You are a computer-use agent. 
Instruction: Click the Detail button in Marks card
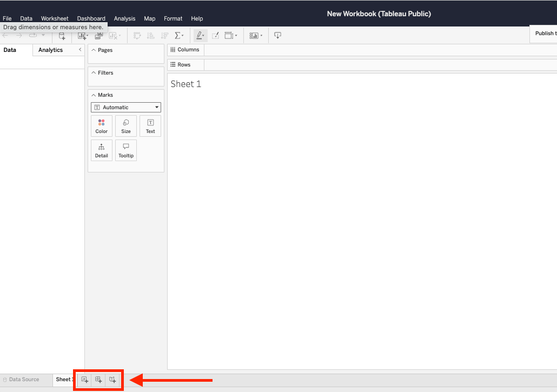[101, 150]
